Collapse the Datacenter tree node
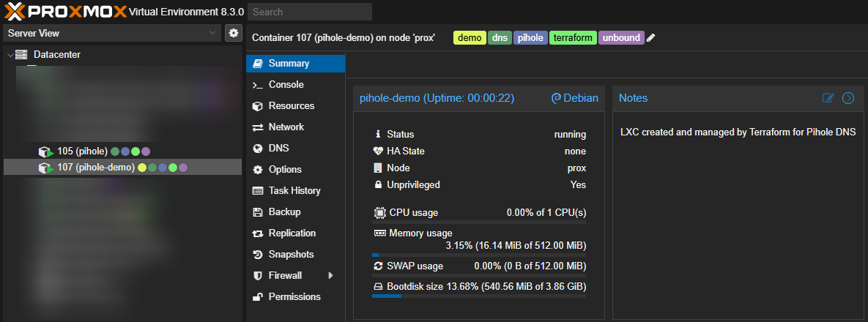The width and height of the screenshot is (868, 322). click(10, 55)
